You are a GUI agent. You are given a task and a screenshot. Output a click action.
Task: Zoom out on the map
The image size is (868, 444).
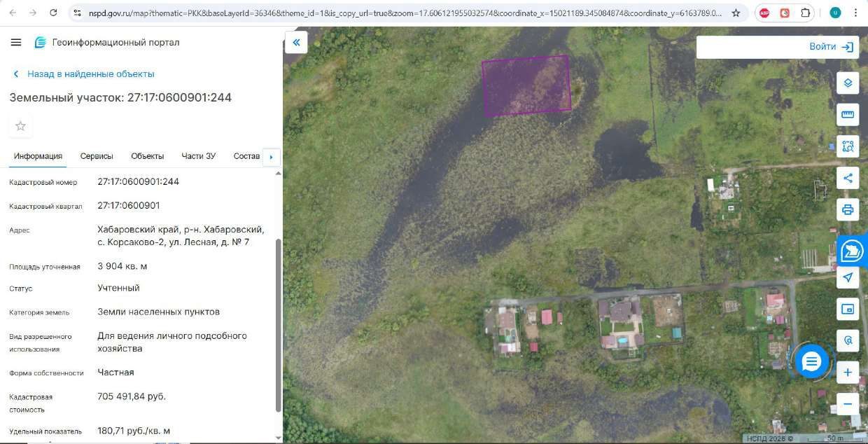coord(848,404)
